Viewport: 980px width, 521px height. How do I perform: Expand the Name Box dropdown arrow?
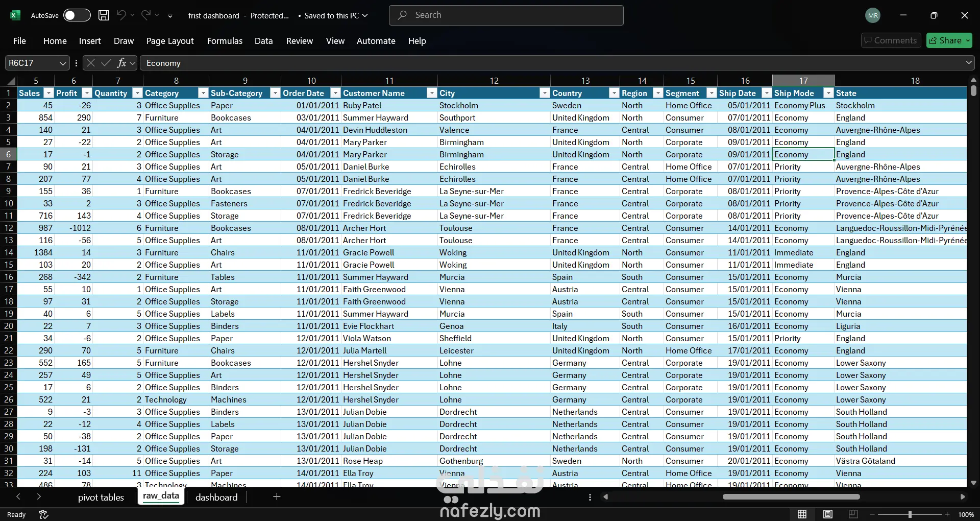63,63
